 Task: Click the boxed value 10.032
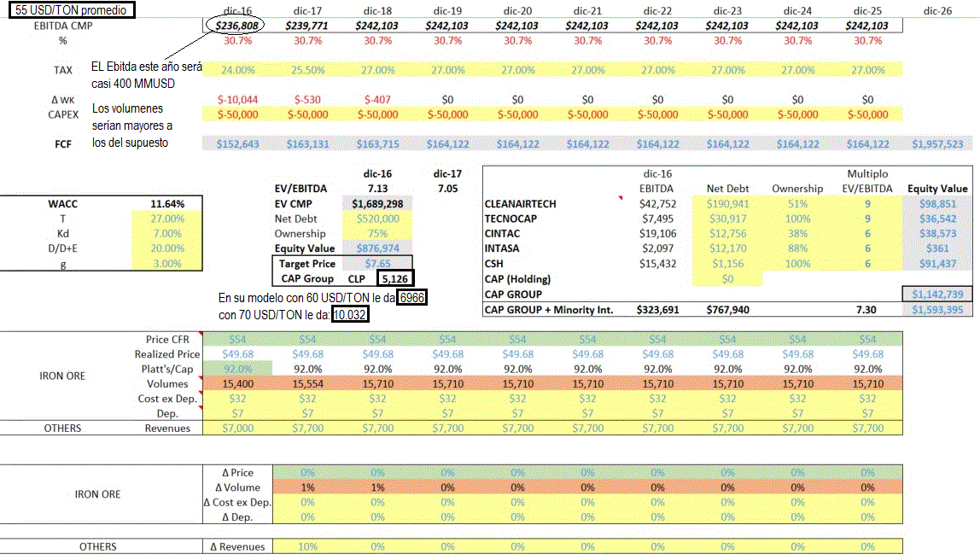[x=350, y=314]
